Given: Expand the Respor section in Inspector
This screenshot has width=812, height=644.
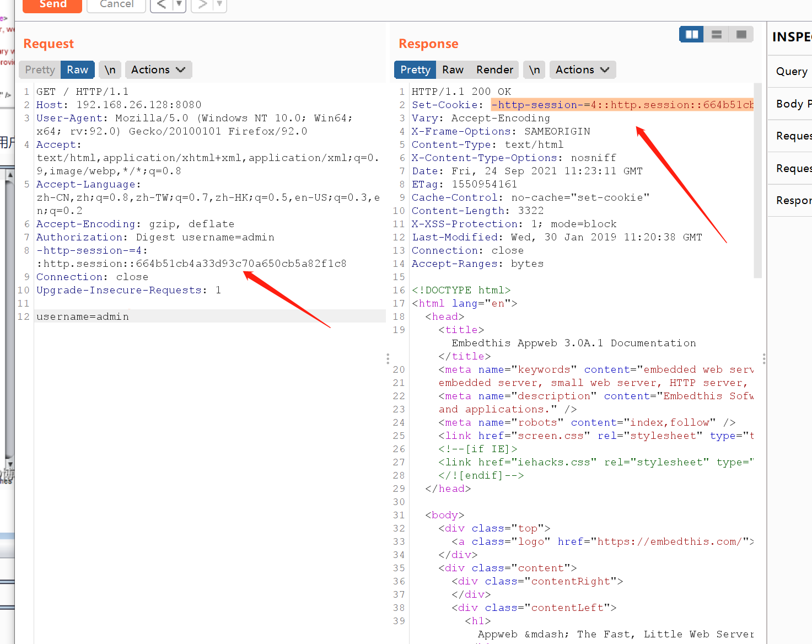Looking at the screenshot, I should [x=790, y=200].
